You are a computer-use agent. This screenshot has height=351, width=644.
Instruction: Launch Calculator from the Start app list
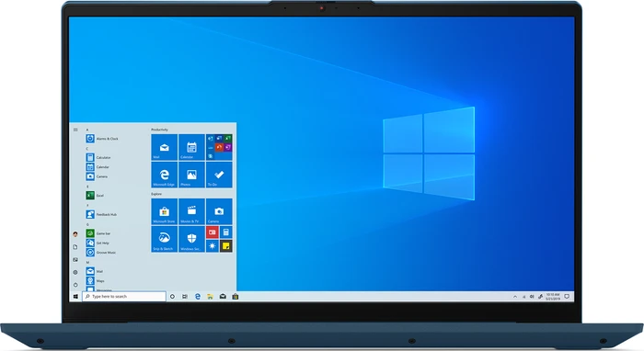pos(98,157)
